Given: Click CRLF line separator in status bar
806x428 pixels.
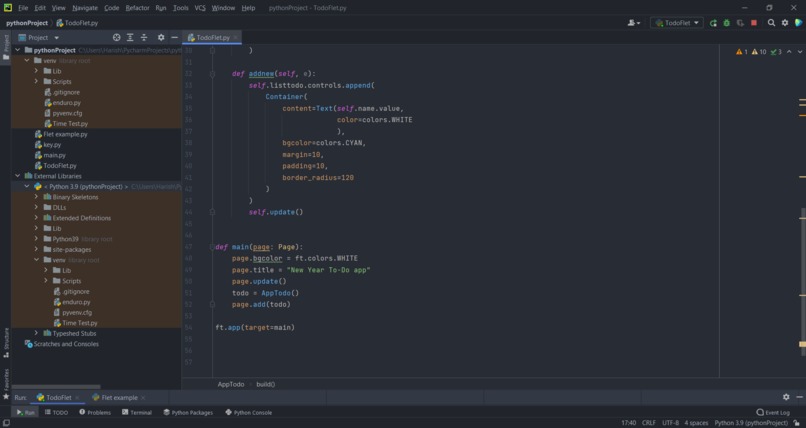Looking at the screenshot, I should (x=649, y=423).
